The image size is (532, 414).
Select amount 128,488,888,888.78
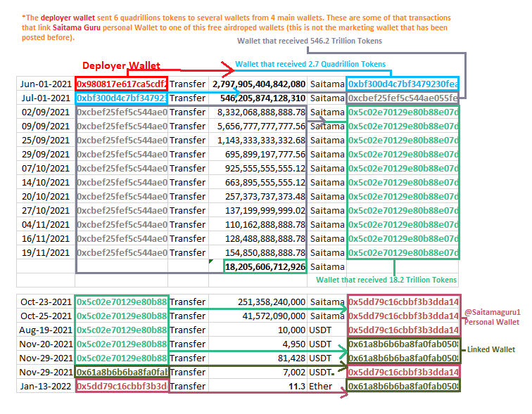[258, 239]
